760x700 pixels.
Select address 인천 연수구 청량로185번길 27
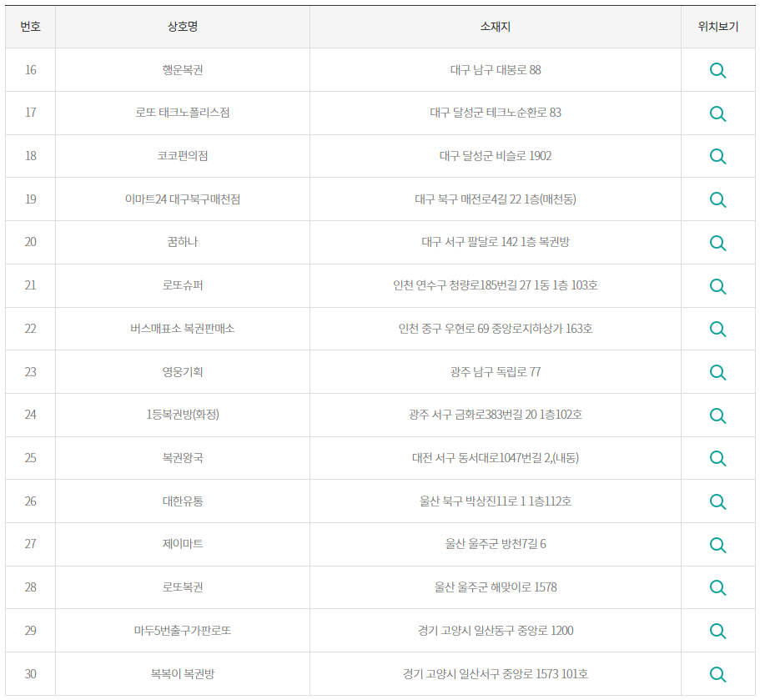[462, 285]
